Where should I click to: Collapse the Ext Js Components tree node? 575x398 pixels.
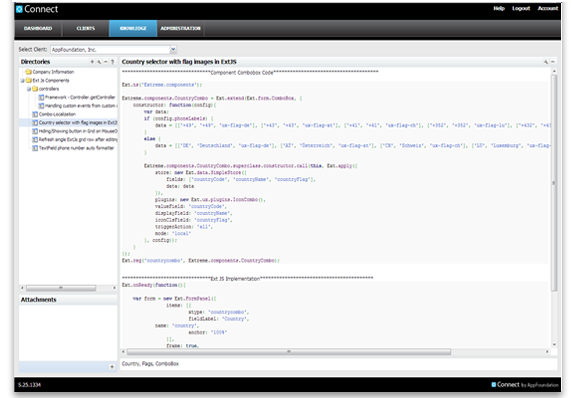coord(23,80)
